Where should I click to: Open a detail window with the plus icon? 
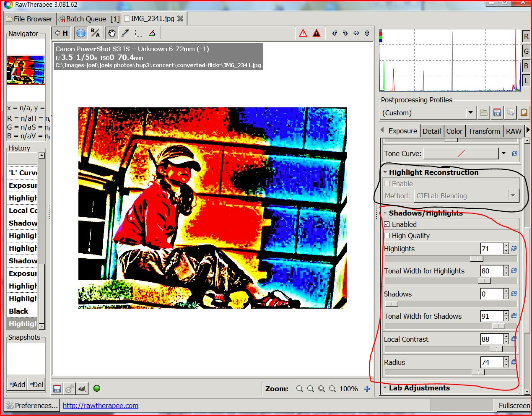click(x=366, y=389)
